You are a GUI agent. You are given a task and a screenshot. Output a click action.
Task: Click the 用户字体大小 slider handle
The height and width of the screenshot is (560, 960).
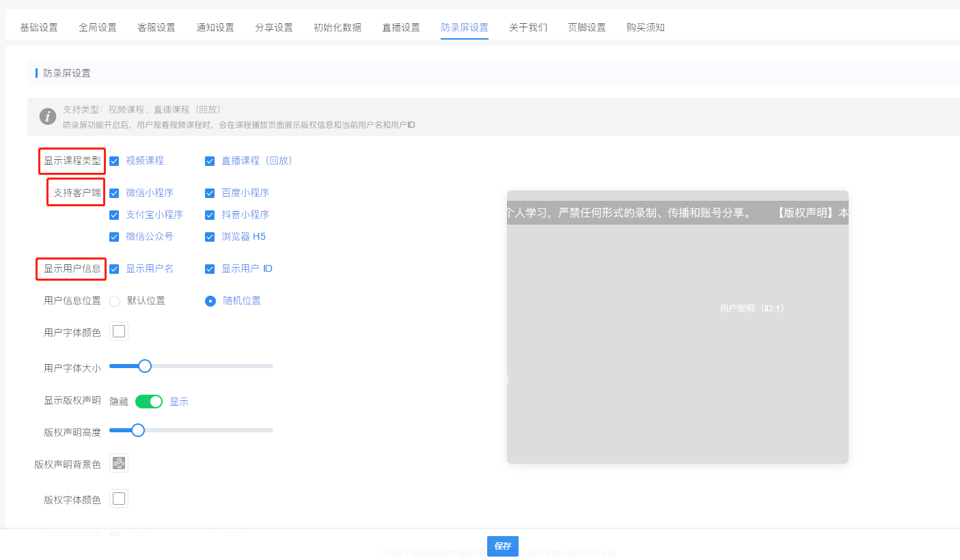[x=145, y=366]
